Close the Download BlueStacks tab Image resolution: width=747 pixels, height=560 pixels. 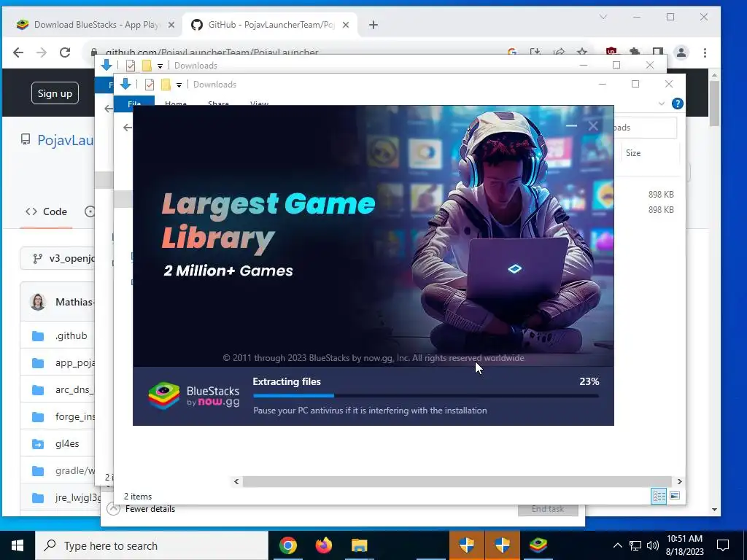pos(171,25)
